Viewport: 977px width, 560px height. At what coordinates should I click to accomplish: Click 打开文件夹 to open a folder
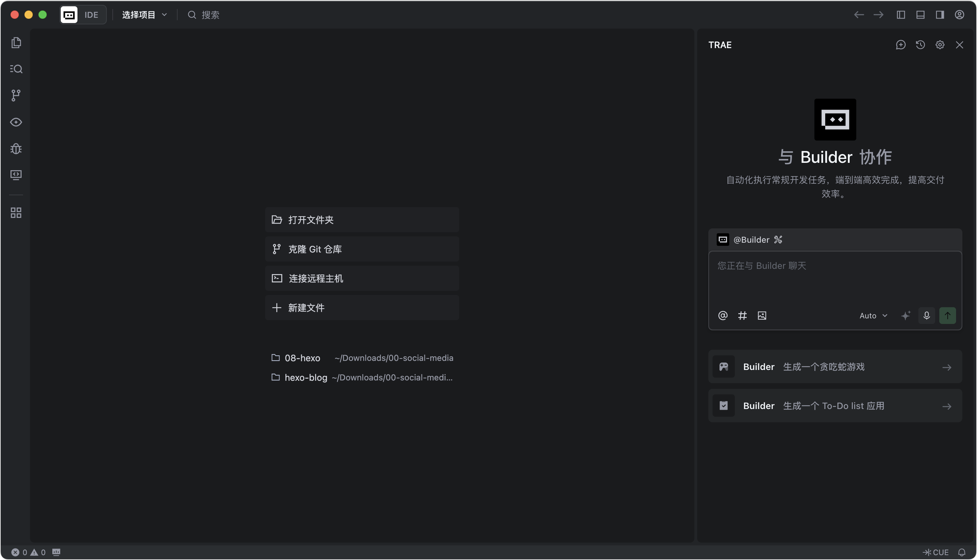[x=362, y=220]
